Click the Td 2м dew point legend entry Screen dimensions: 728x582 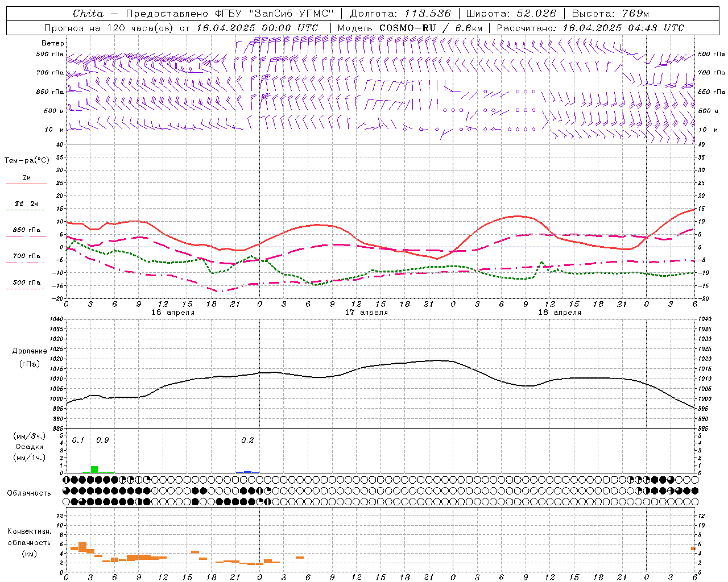click(x=27, y=203)
